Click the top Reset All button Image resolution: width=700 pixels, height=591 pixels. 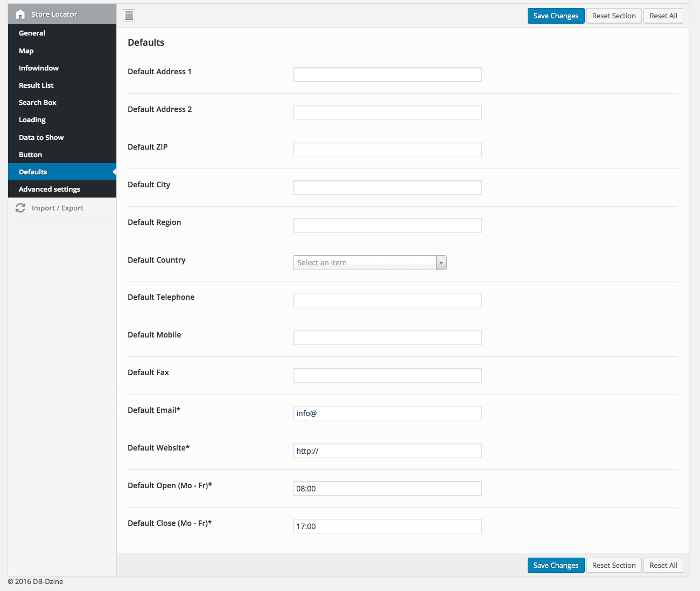(663, 16)
